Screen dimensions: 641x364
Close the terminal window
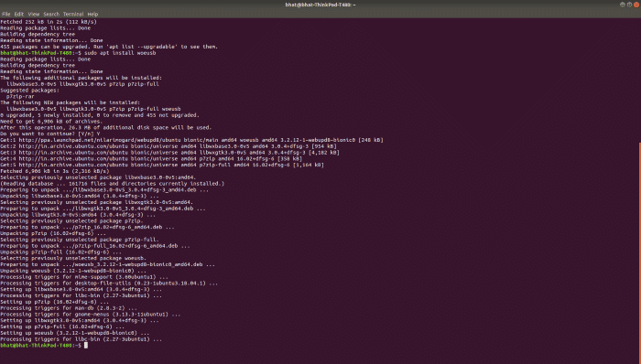click(x=636, y=5)
